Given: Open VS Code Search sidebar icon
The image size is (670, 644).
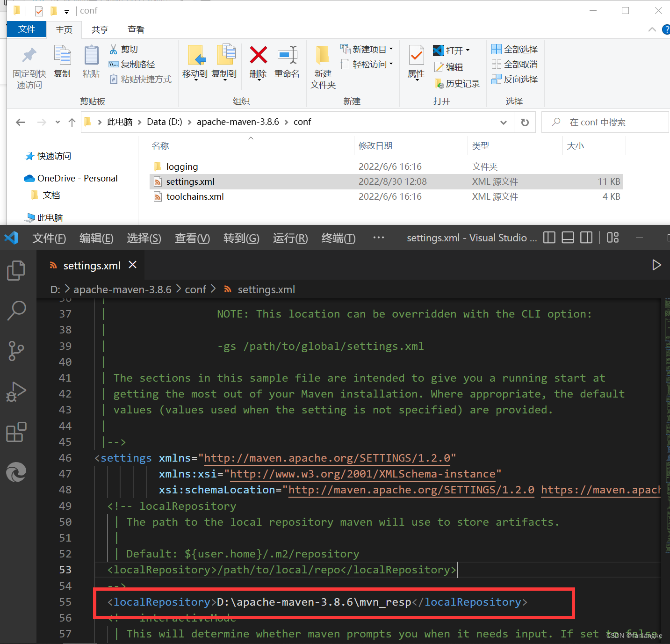Looking at the screenshot, I should (x=16, y=311).
